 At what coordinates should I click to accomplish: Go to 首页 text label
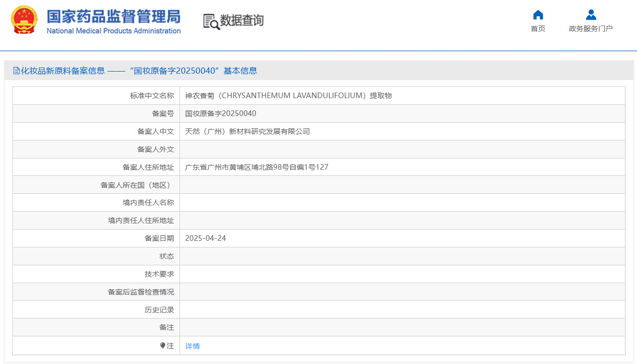pos(538,29)
